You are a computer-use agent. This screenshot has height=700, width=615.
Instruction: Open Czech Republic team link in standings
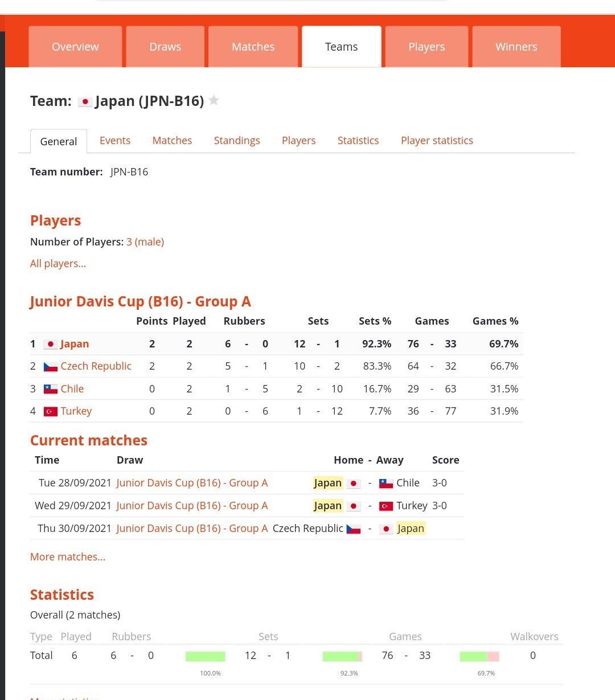pyautogui.click(x=96, y=366)
